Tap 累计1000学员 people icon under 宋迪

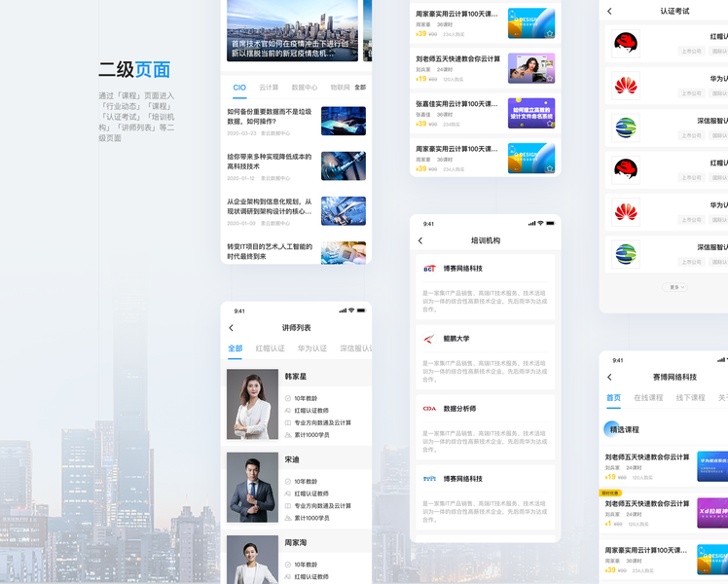(x=288, y=518)
